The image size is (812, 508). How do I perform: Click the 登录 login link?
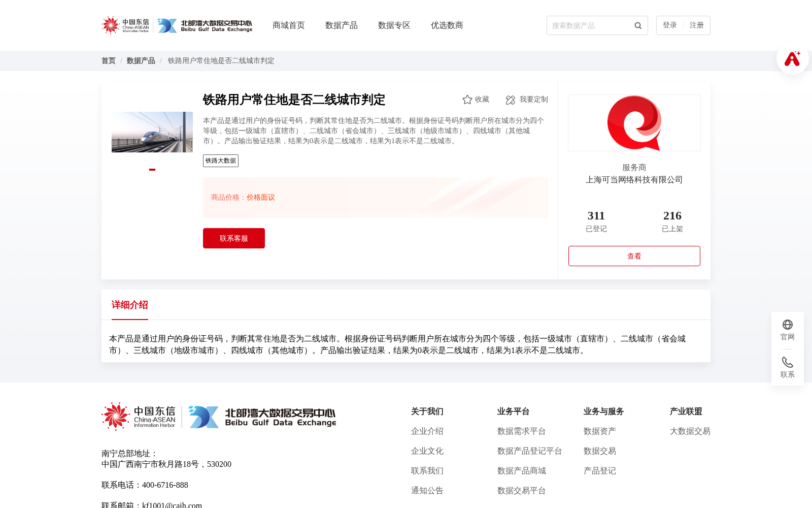coord(670,25)
